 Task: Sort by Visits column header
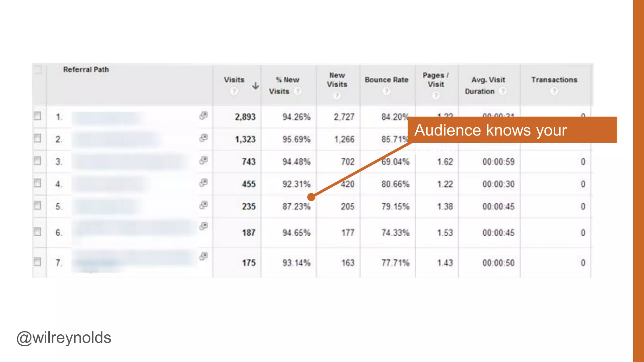click(x=234, y=80)
